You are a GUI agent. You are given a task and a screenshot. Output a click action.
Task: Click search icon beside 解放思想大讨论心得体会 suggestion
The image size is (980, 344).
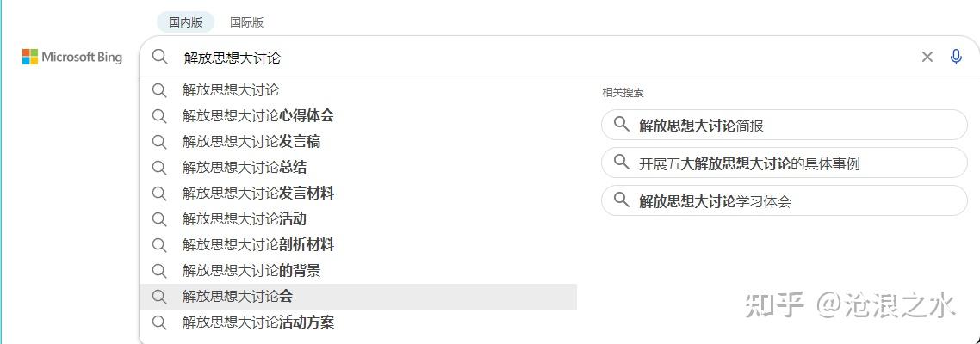[159, 115]
